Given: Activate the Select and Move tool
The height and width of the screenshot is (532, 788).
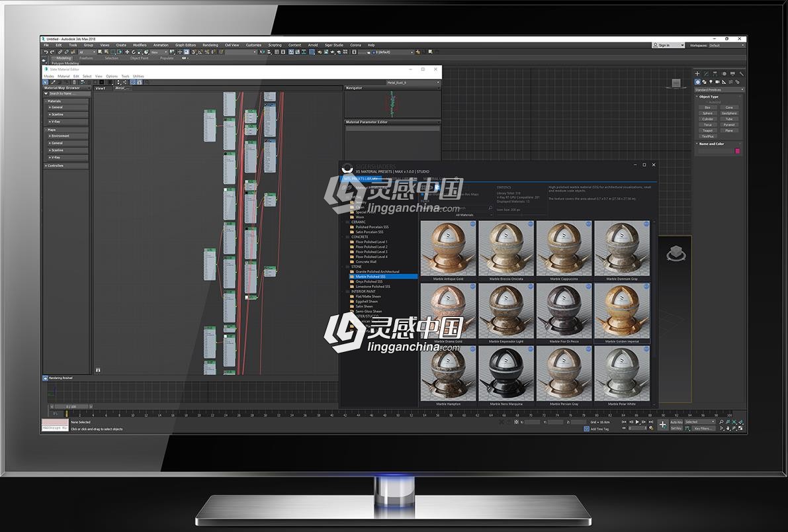Looking at the screenshot, I should click(127, 52).
